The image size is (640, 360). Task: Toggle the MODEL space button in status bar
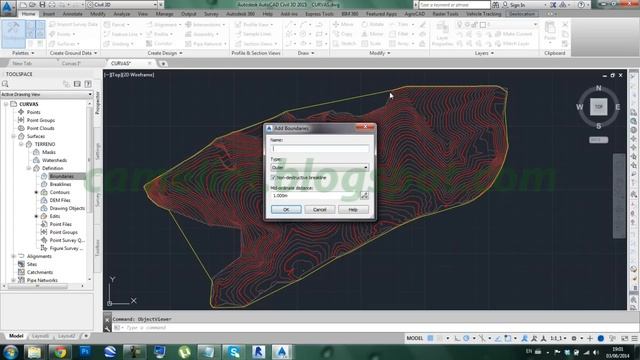pos(415,338)
